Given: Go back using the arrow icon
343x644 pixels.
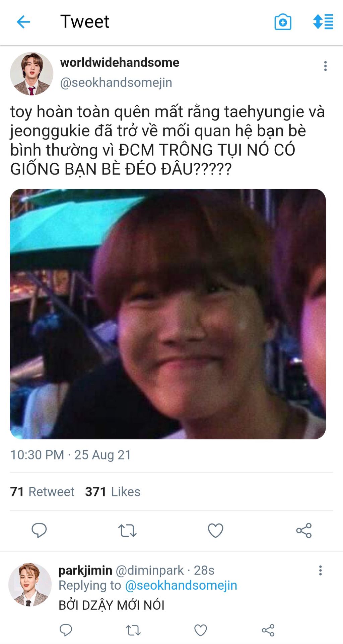Looking at the screenshot, I should (23, 22).
